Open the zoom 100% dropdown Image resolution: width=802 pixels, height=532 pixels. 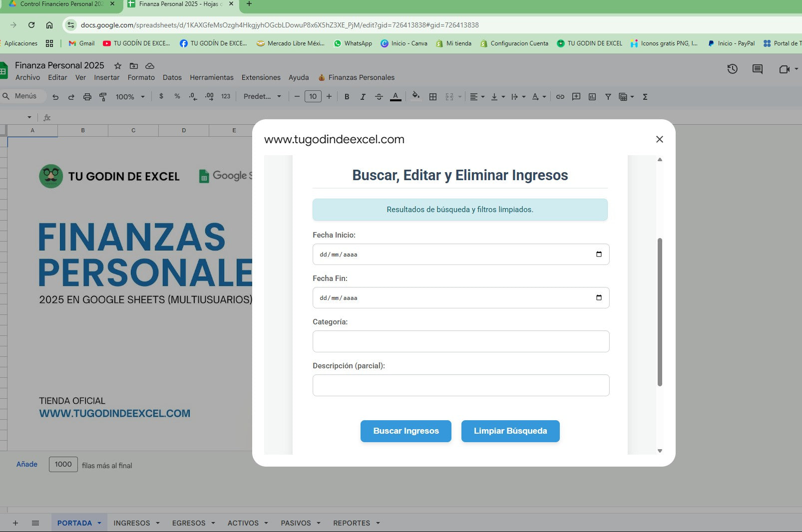click(x=130, y=97)
